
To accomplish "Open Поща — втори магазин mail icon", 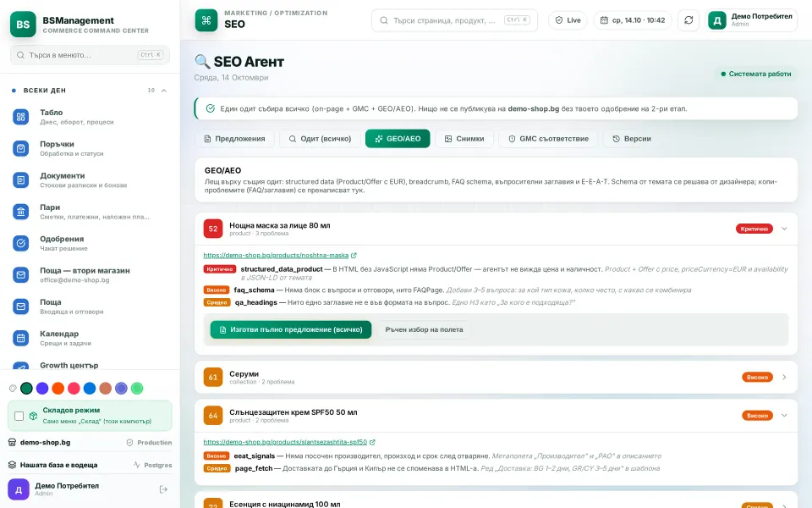I will (20, 274).
